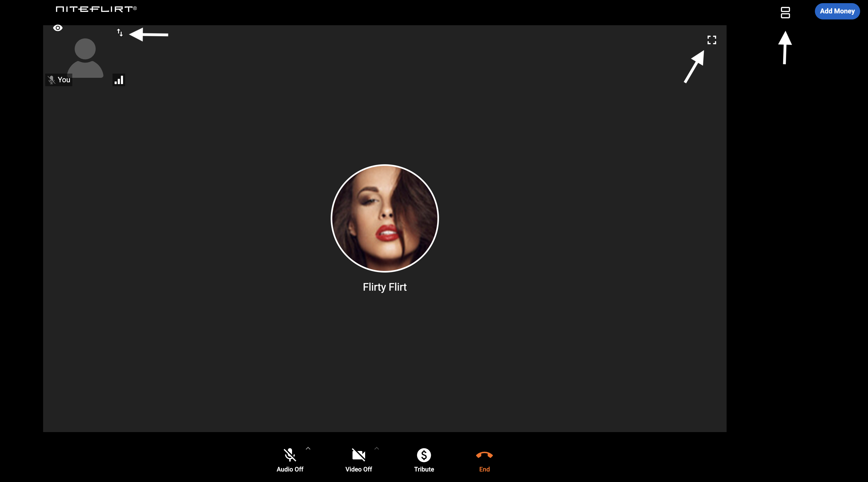Toggle self-view visibility eye icon
868x482 pixels.
58,28
